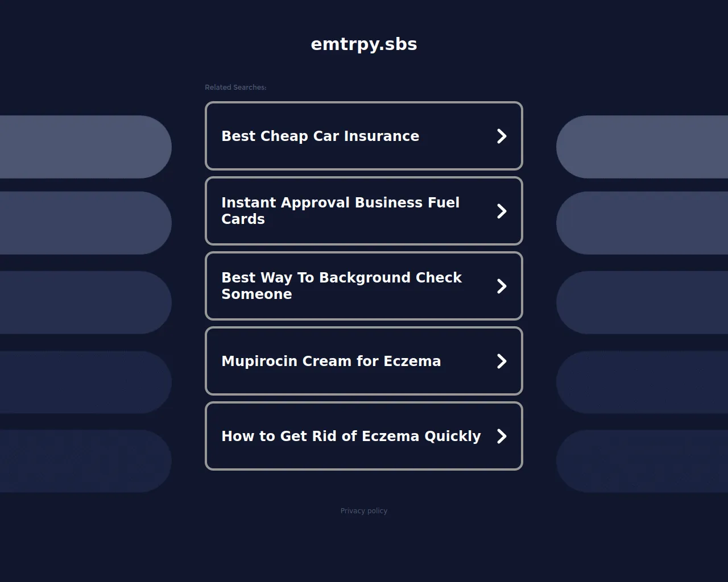This screenshot has width=728, height=582.
Task: Open the Best Cheap Car Insurance link
Action: click(320, 136)
